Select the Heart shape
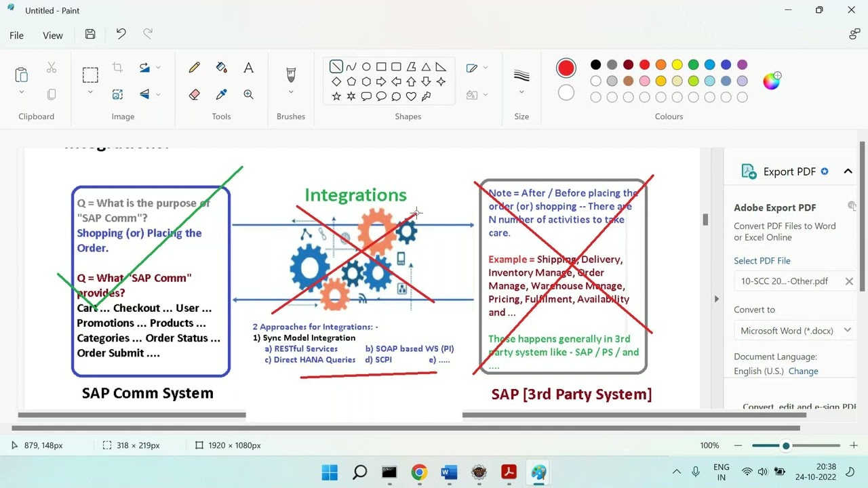868x488 pixels. 411,96
